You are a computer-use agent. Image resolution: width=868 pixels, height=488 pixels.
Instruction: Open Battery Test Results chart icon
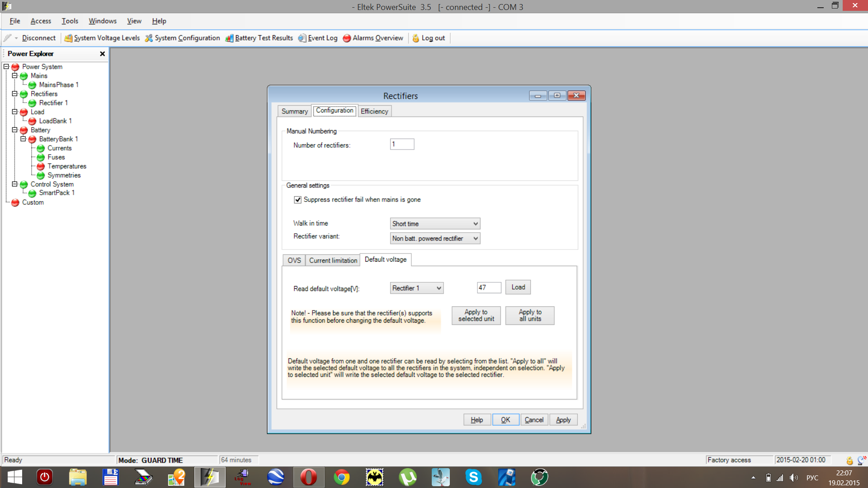(x=230, y=38)
